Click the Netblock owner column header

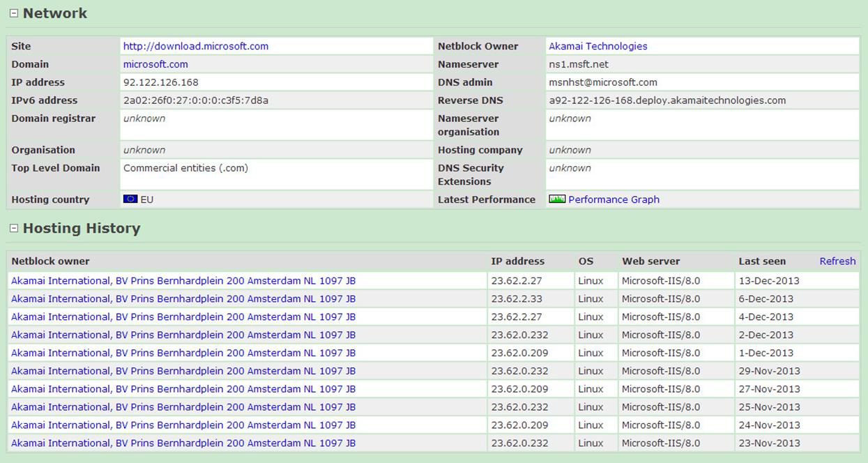[50, 261]
